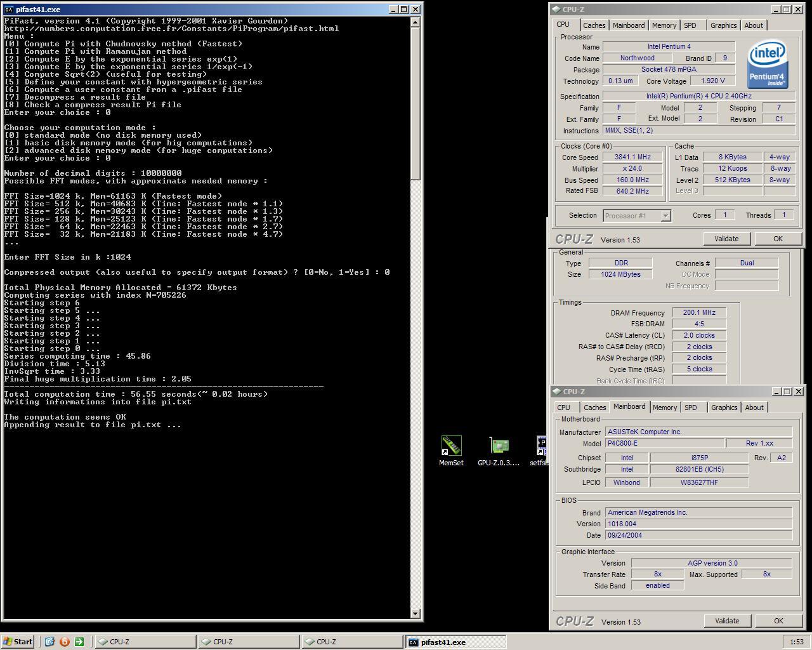Click the motherboard Model field P4C800-E
The width and height of the screenshot is (812, 650).
(x=664, y=443)
